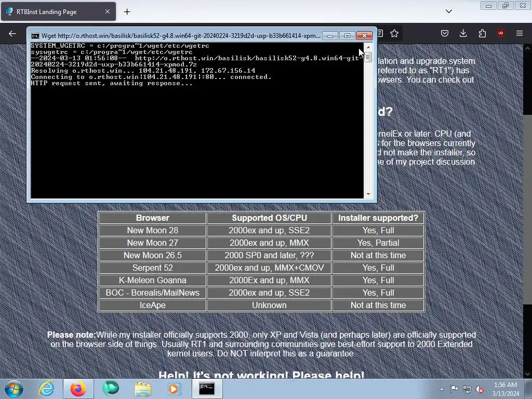Close the Wget console window
532x399 pixels.
click(x=364, y=36)
